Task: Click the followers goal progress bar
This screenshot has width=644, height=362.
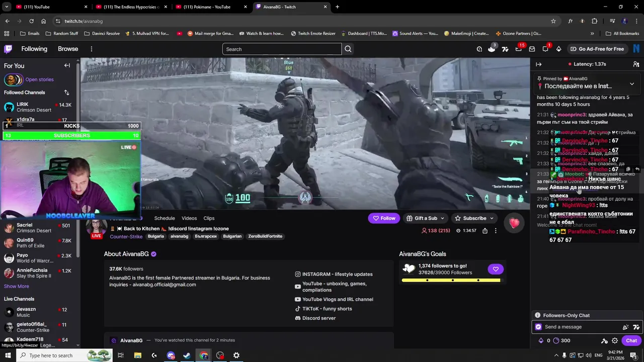Action: coord(451,280)
